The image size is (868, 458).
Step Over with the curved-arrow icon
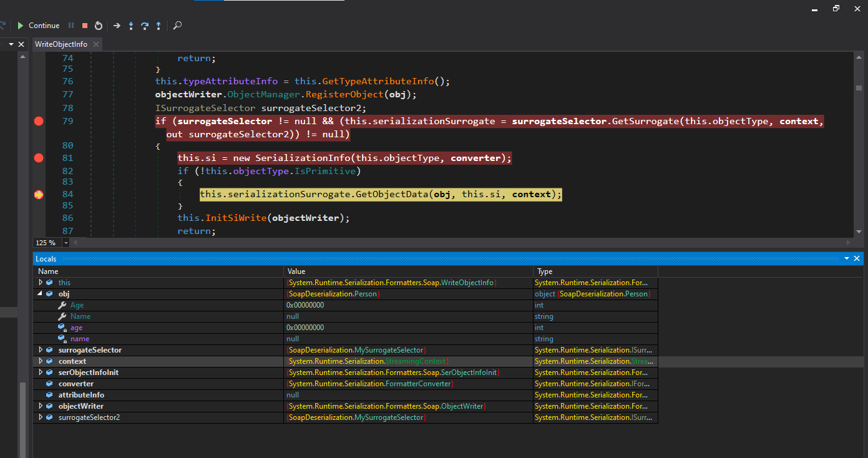click(x=145, y=26)
